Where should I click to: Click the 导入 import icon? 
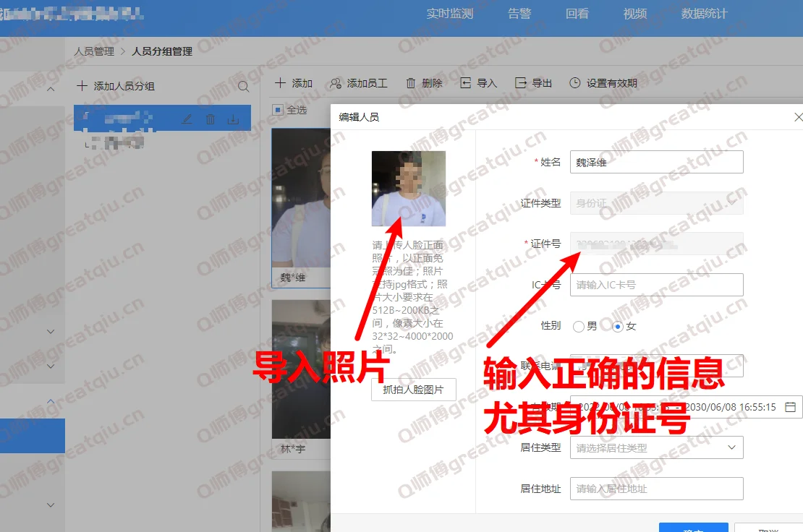point(466,84)
